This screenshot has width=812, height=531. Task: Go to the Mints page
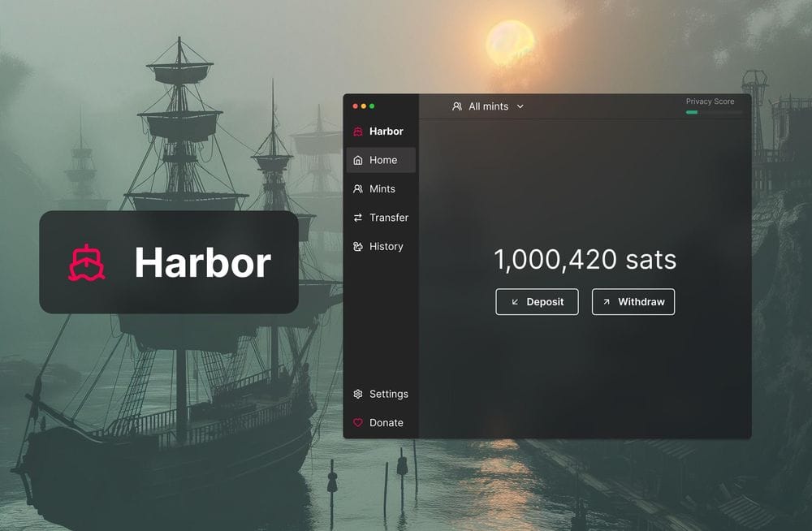(382, 189)
